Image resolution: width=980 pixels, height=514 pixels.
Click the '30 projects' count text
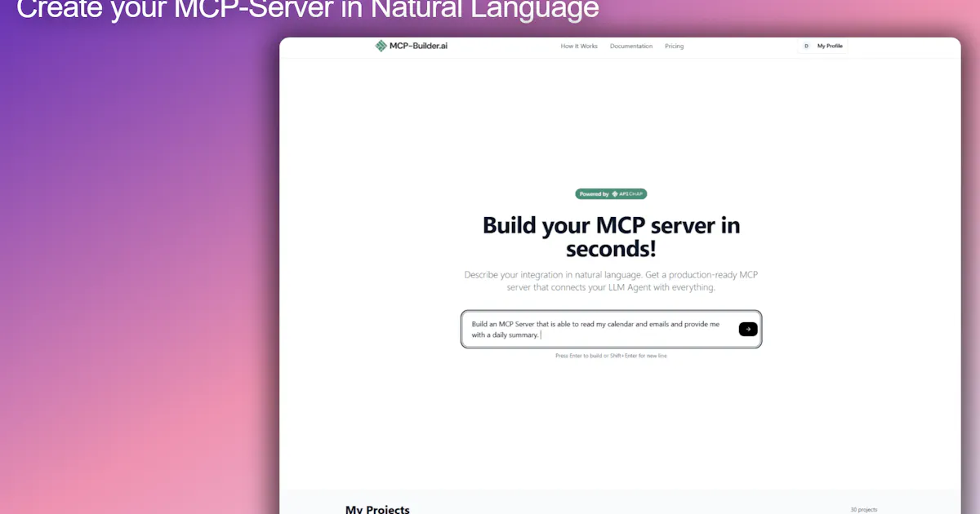click(863, 510)
